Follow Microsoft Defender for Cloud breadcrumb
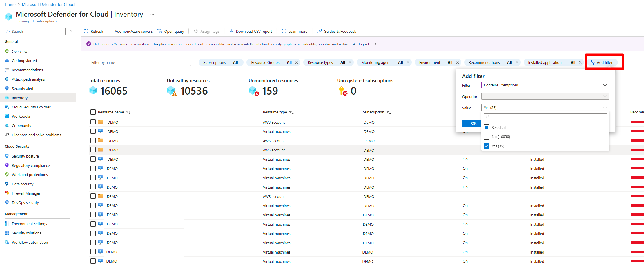This screenshot has height=266, width=644. (x=48, y=4)
